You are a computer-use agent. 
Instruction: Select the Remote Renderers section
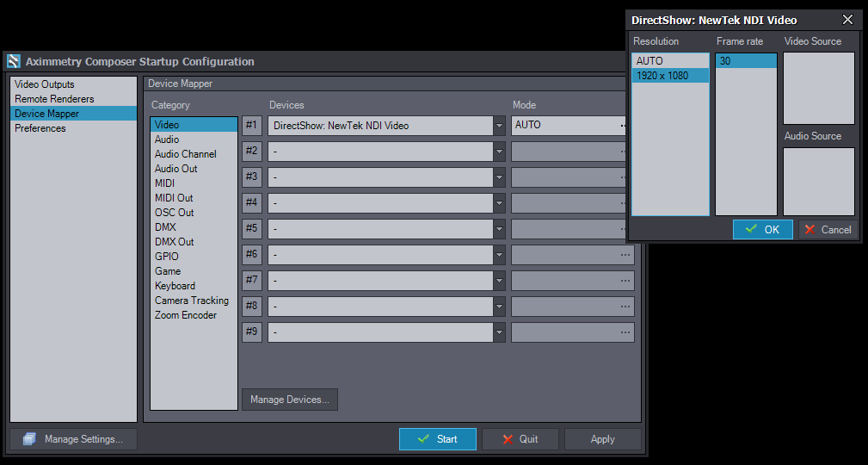pos(54,99)
